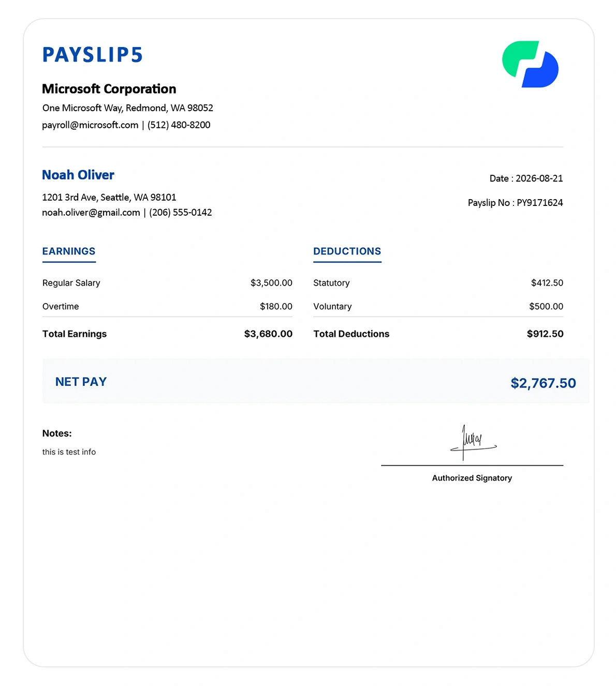Viewport: 616px width, 686px height.
Task: Click the Payslip No PY9171624 text
Action: point(515,203)
